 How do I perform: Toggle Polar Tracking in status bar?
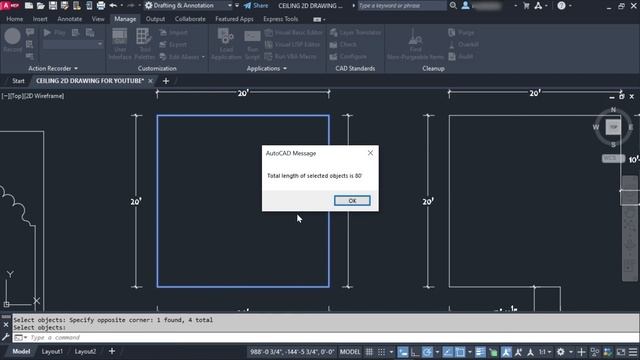[x=427, y=351]
